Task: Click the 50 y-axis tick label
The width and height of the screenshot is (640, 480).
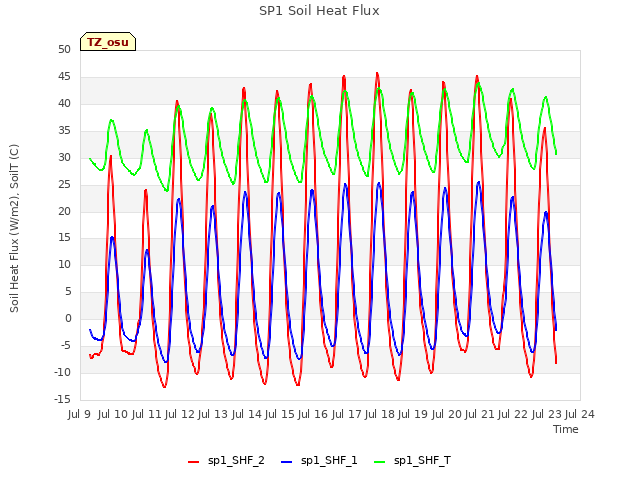Action: point(64,50)
